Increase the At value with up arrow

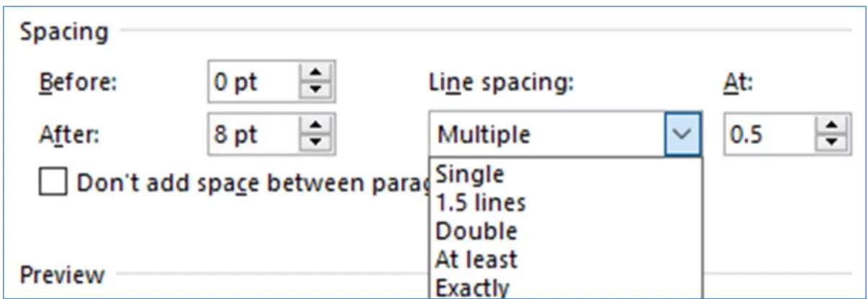click(x=831, y=126)
